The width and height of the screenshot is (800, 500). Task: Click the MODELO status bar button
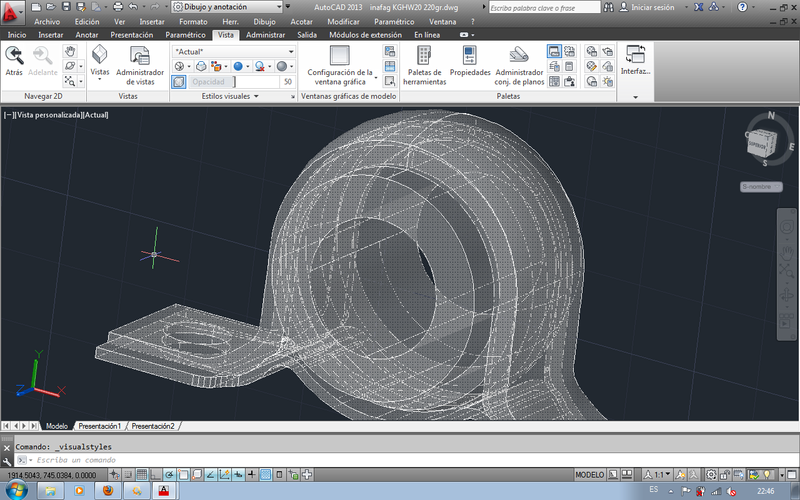591,474
